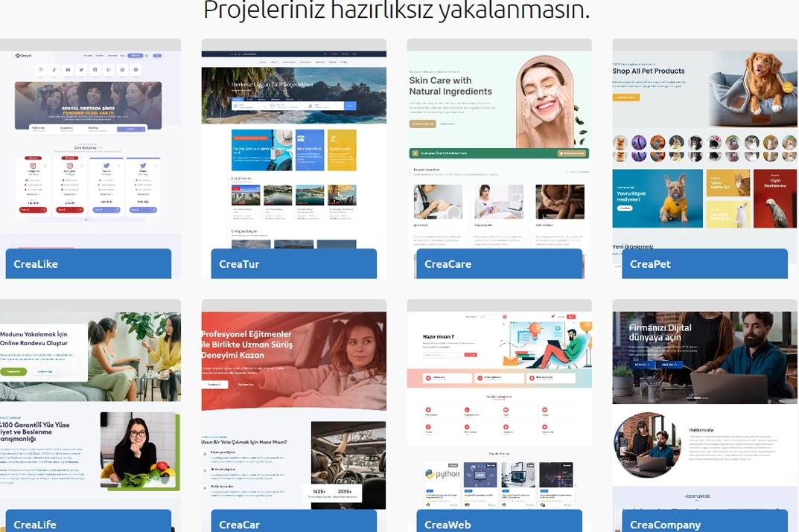Open the CreaTur theme label
This screenshot has width=799, height=532.
[x=293, y=264]
